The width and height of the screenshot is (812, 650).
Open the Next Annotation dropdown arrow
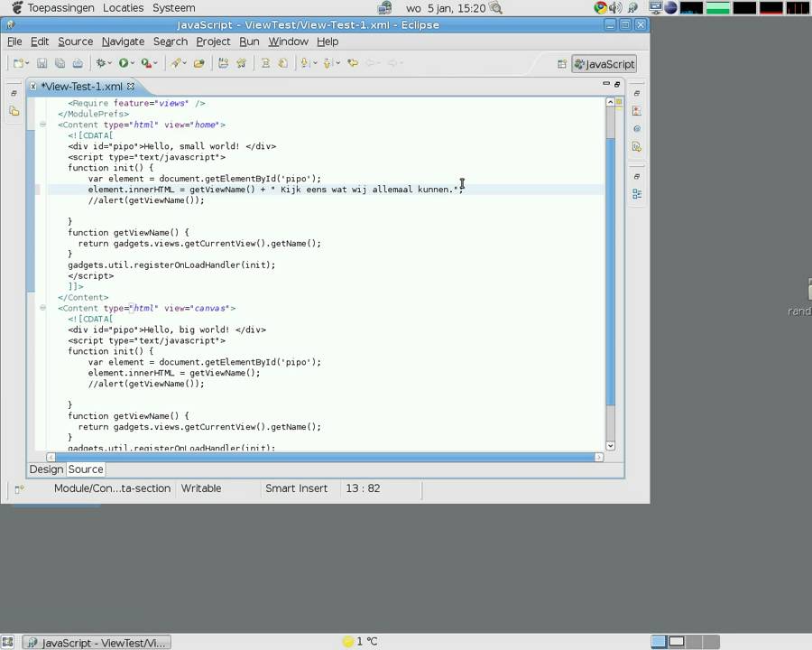click(314, 63)
